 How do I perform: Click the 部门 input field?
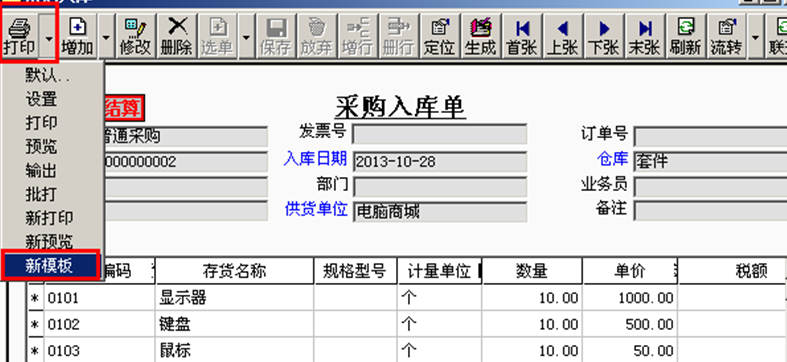point(439,187)
